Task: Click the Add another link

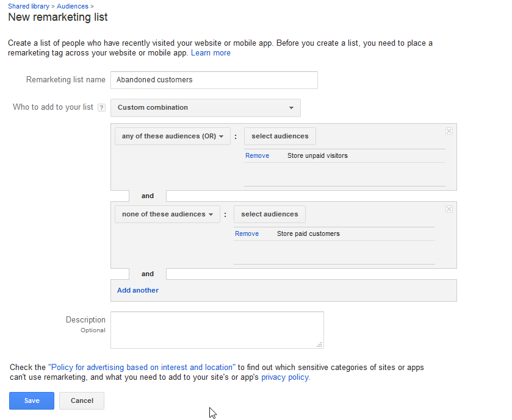Action: pos(138,290)
